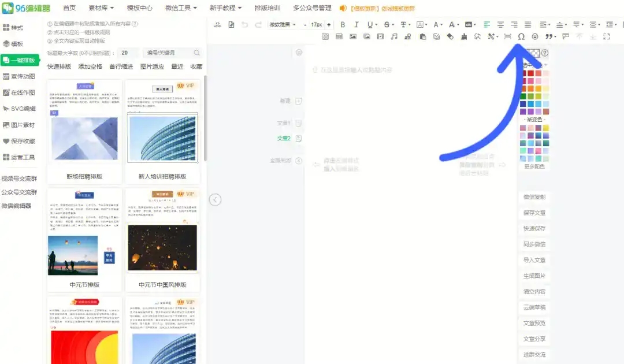
Task: Insert music with the note icon
Action: pos(394,36)
